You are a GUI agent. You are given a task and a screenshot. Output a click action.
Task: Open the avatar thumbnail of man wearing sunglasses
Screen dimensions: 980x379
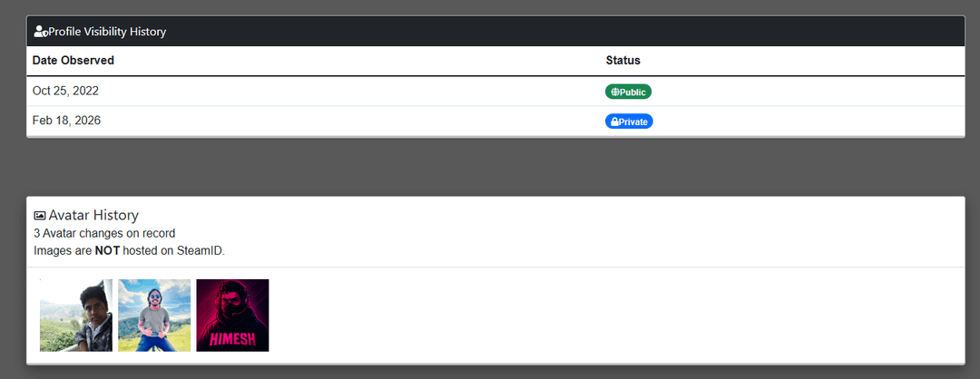point(154,316)
